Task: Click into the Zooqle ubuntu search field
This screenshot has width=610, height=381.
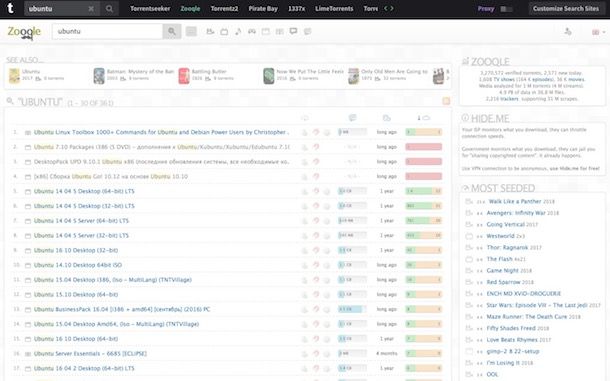Action: pyautogui.click(x=108, y=32)
